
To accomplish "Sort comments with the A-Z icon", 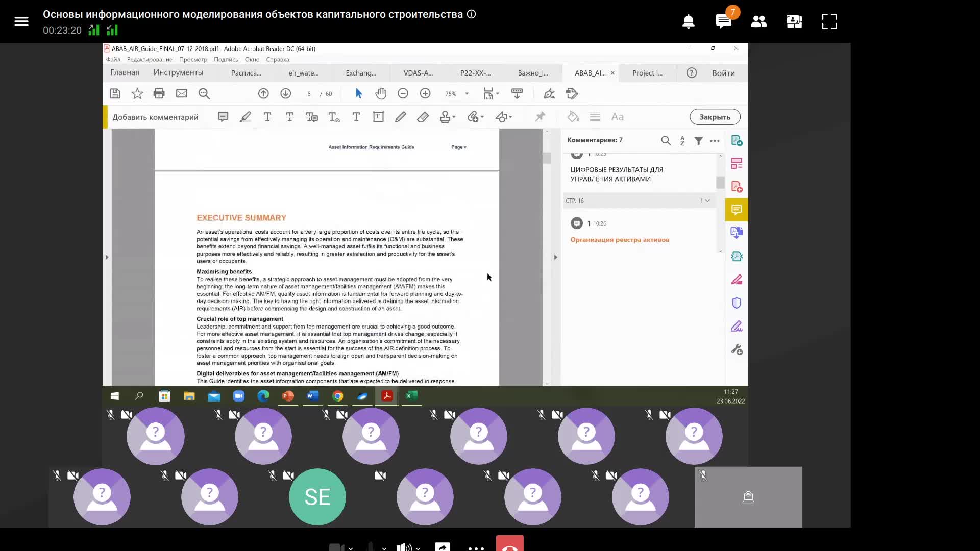I will (682, 141).
